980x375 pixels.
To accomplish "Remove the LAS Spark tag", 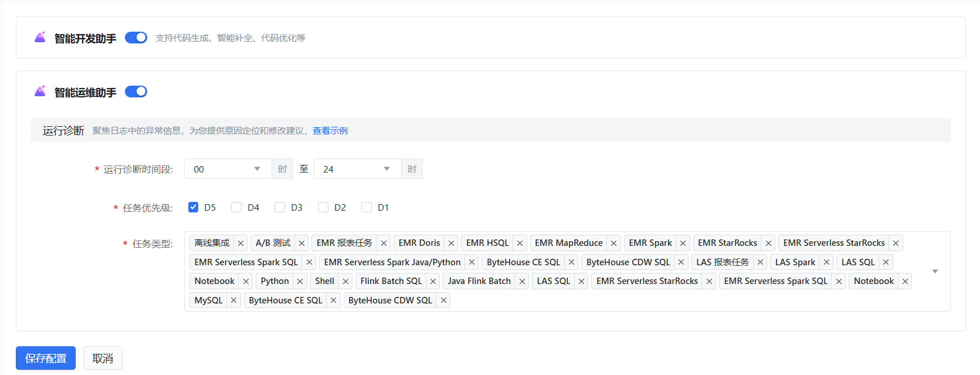I will [826, 262].
